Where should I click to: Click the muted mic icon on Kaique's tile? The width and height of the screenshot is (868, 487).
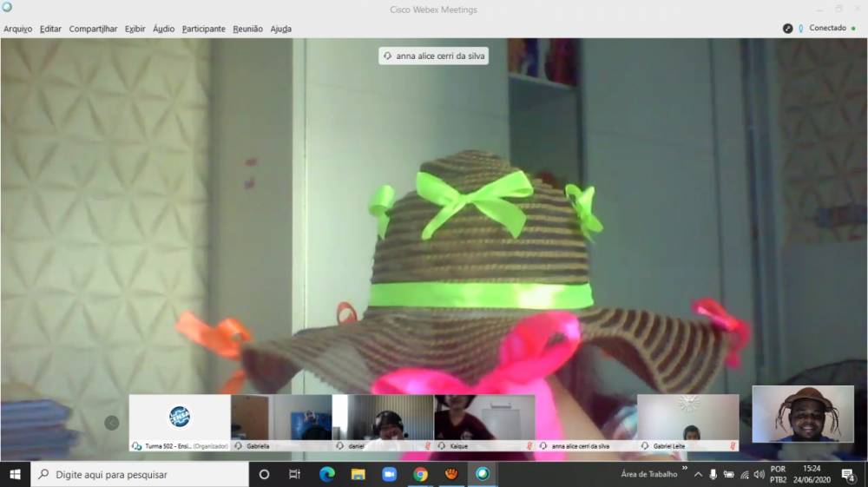coord(529,445)
